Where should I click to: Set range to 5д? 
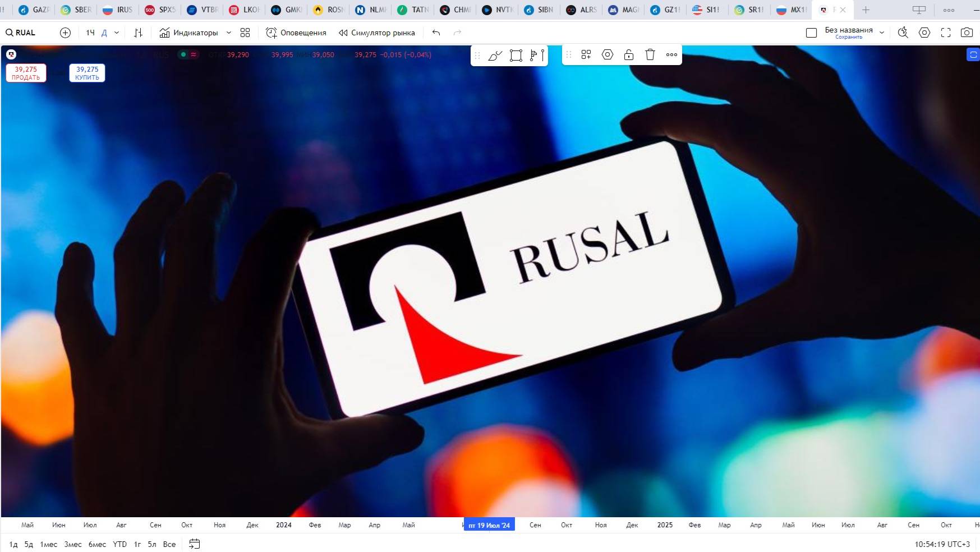point(29,544)
